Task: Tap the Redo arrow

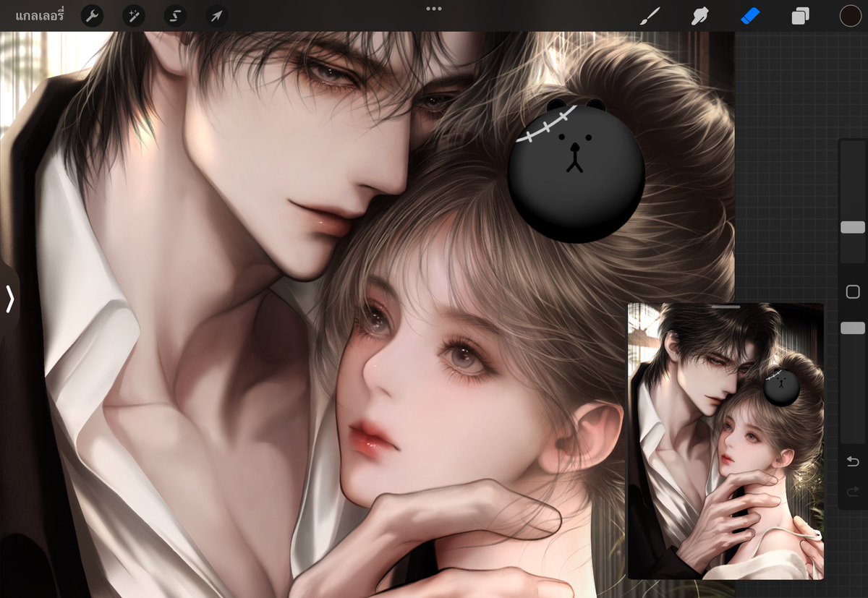Action: [853, 492]
